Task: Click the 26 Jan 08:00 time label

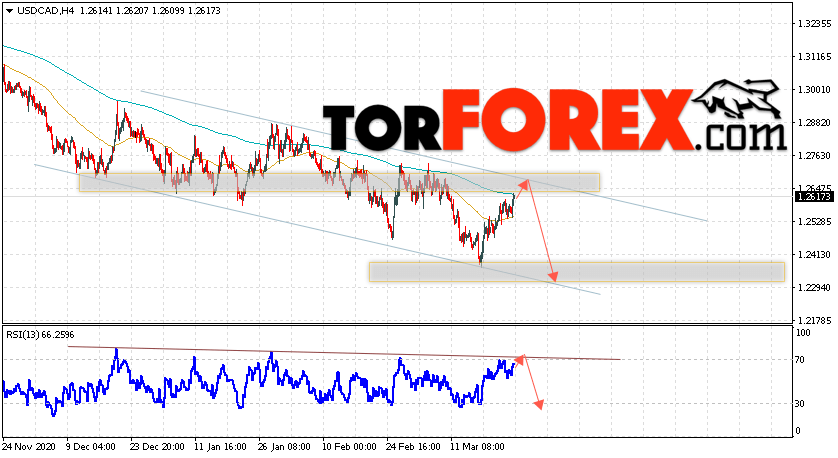Action: tap(284, 447)
